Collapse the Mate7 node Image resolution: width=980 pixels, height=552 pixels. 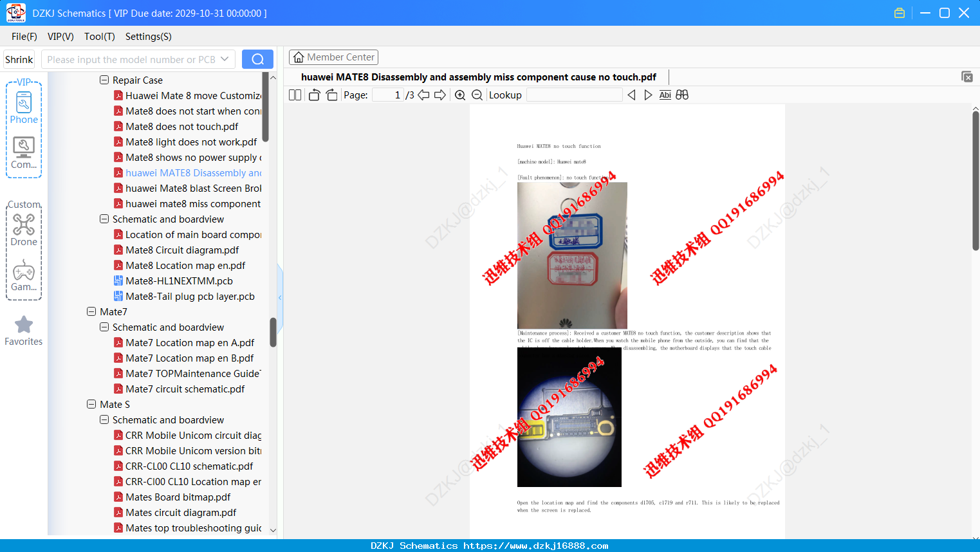point(91,312)
